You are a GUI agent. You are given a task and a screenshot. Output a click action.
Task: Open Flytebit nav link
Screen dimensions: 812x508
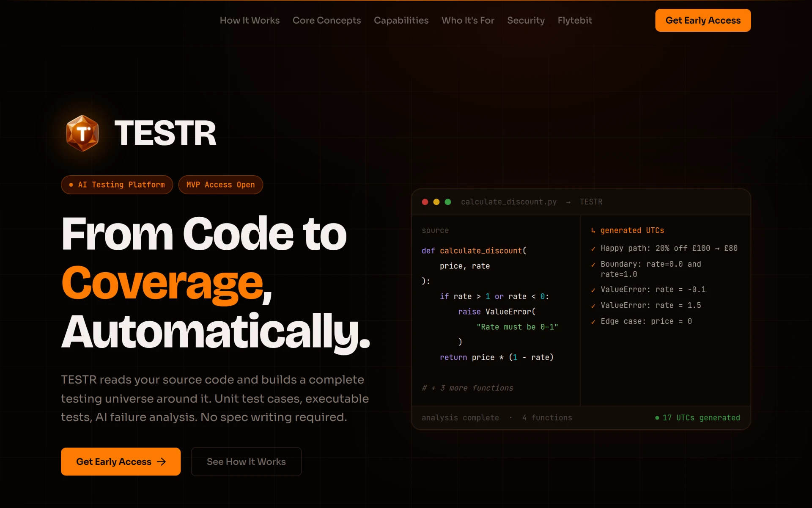pyautogui.click(x=575, y=20)
